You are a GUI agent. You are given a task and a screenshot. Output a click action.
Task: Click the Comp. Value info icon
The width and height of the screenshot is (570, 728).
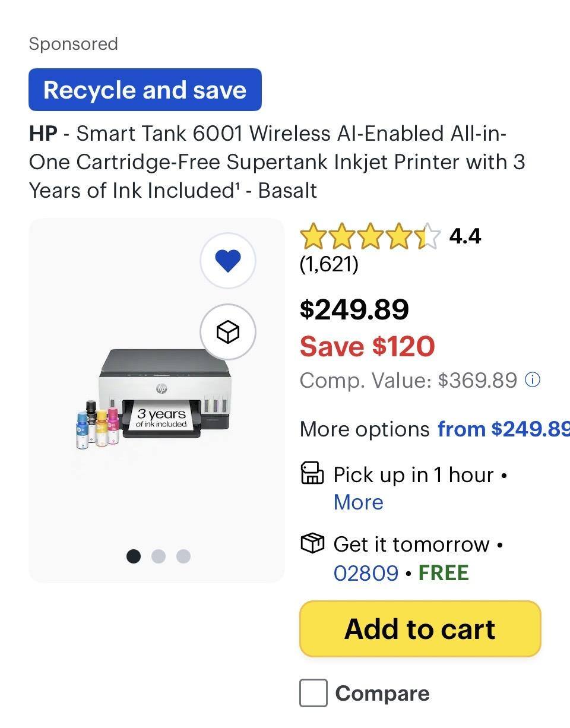[x=533, y=379]
